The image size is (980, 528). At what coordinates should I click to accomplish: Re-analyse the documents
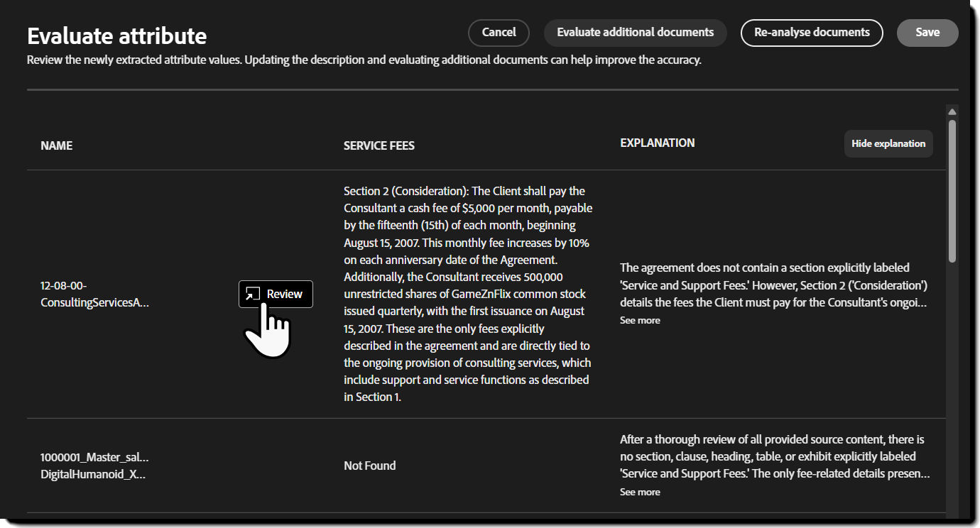[x=812, y=32]
